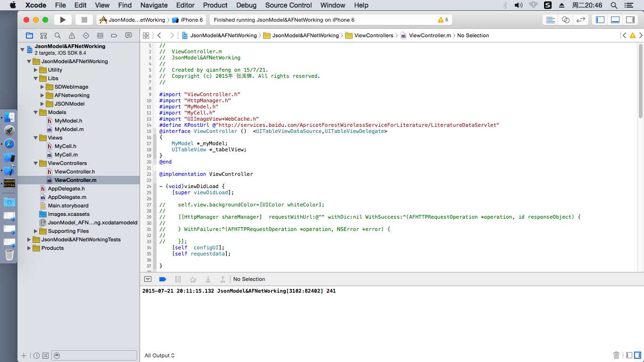The image size is (644, 362).
Task: Open the Xcode application menu
Action: (36, 5)
